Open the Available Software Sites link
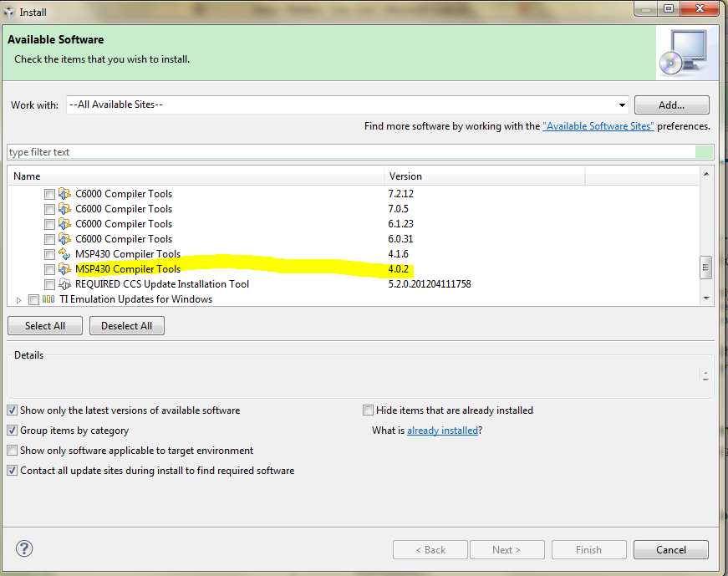 click(x=598, y=126)
